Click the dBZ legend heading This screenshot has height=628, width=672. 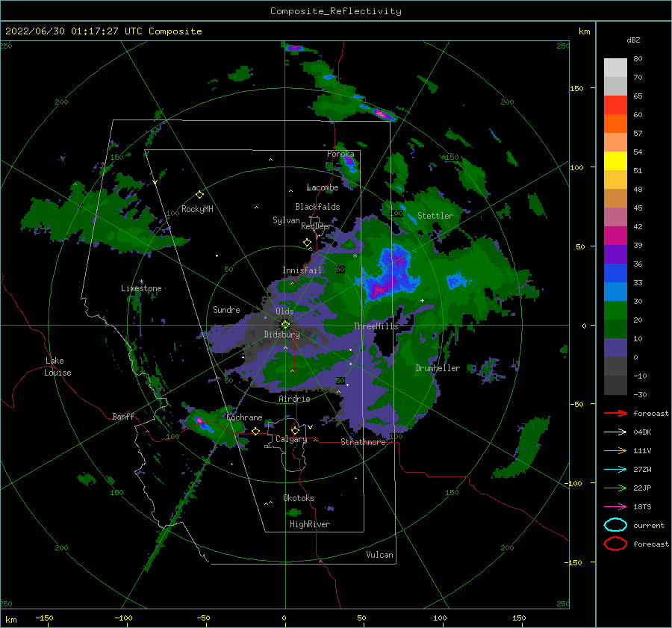point(633,40)
